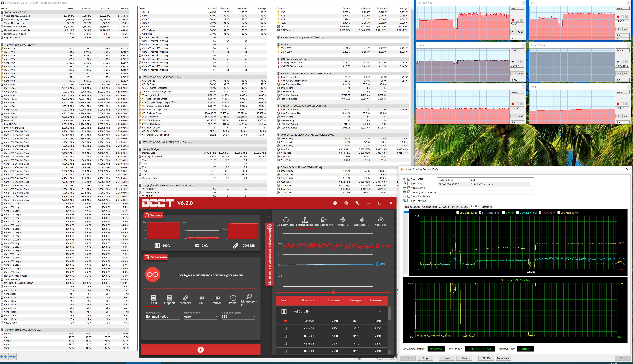Viewport: 633px width, 364px height.
Task: Open the SSE instruction set dropdown
Action: click(238, 316)
